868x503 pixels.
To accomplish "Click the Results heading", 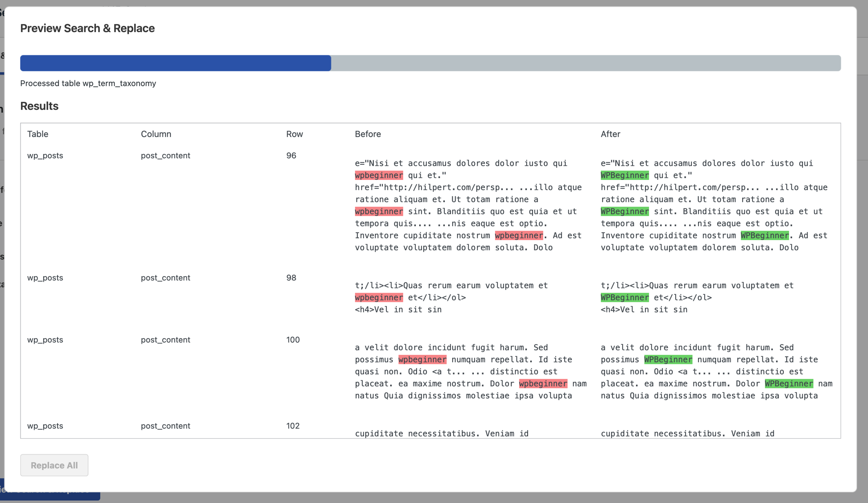I will pyautogui.click(x=39, y=106).
